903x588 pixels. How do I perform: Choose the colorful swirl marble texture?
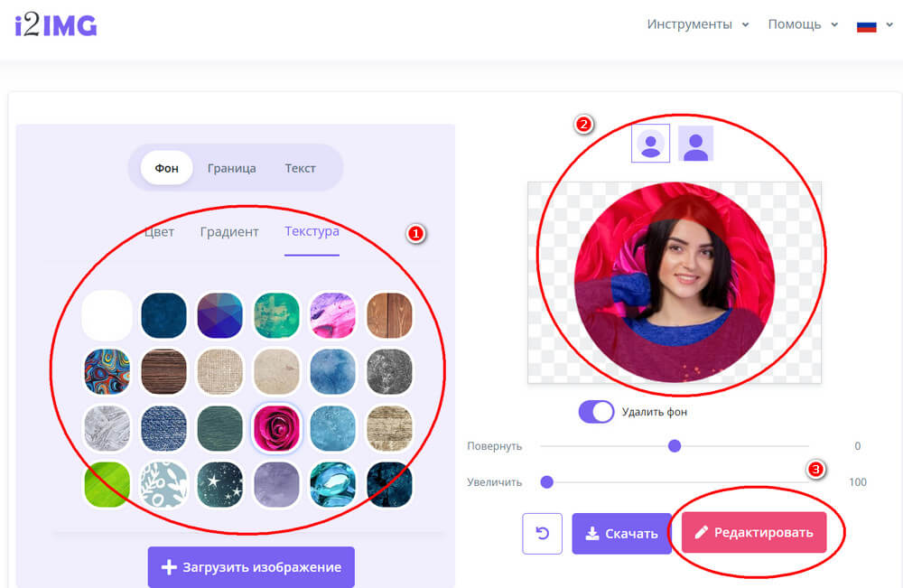[107, 371]
